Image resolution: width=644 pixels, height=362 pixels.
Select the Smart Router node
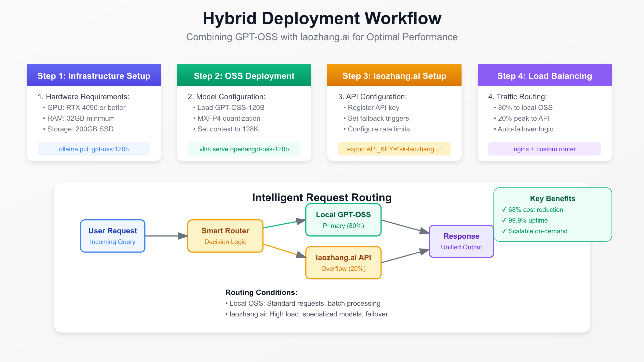click(225, 236)
